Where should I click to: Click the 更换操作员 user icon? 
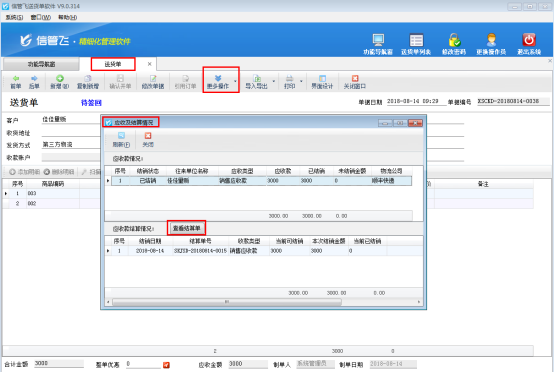click(x=491, y=40)
